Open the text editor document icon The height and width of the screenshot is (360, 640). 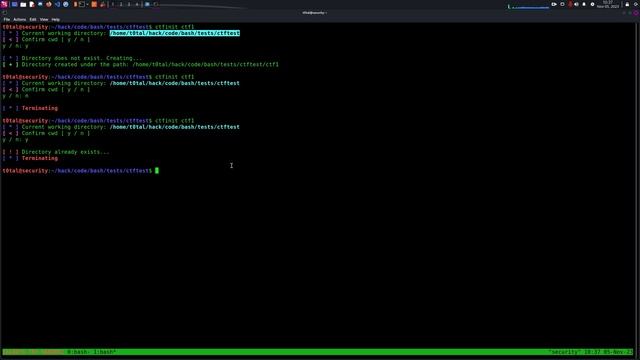[x=32, y=4]
